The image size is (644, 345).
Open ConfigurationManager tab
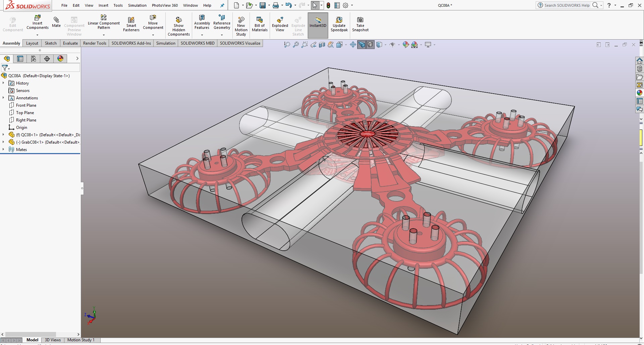34,59
